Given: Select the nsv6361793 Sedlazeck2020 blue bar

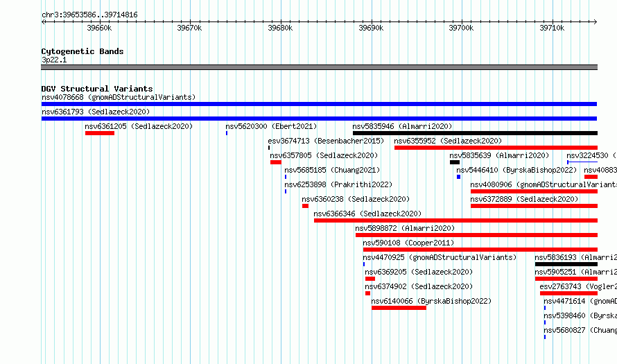Looking at the screenshot, I should [319, 119].
